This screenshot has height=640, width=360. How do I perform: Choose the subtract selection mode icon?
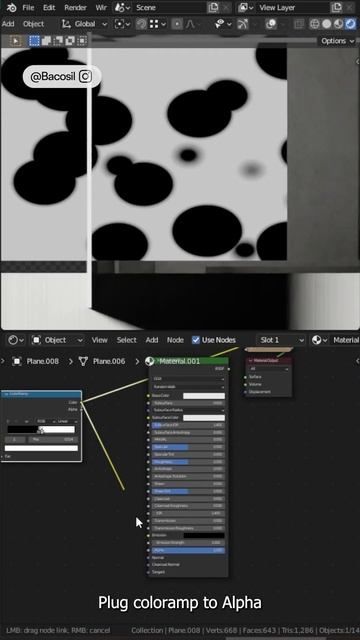point(58,41)
